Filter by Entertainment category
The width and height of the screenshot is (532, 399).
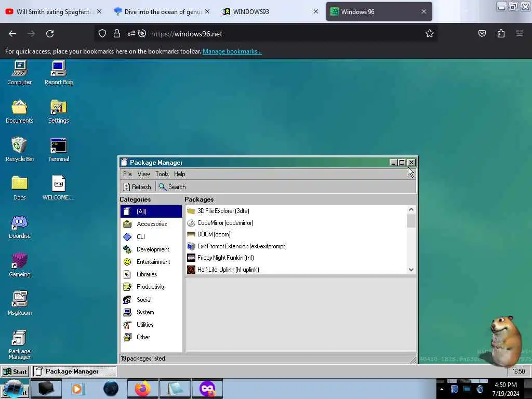click(151, 262)
